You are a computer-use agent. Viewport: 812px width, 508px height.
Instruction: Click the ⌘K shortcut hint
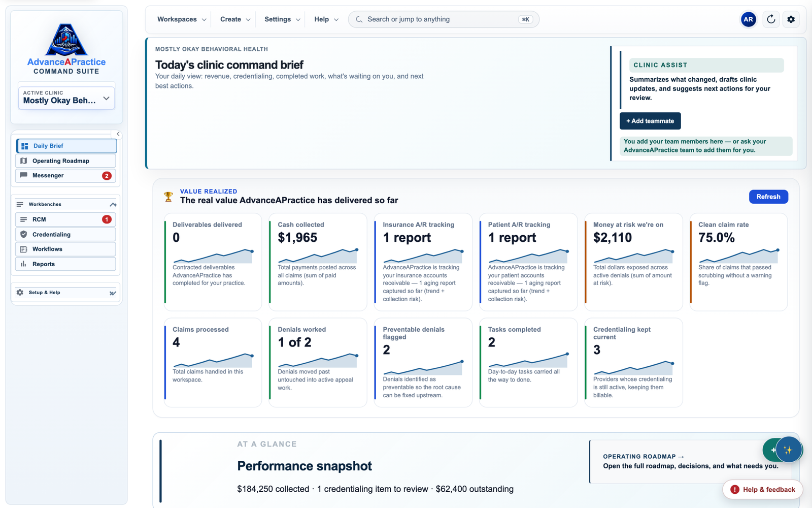click(526, 19)
